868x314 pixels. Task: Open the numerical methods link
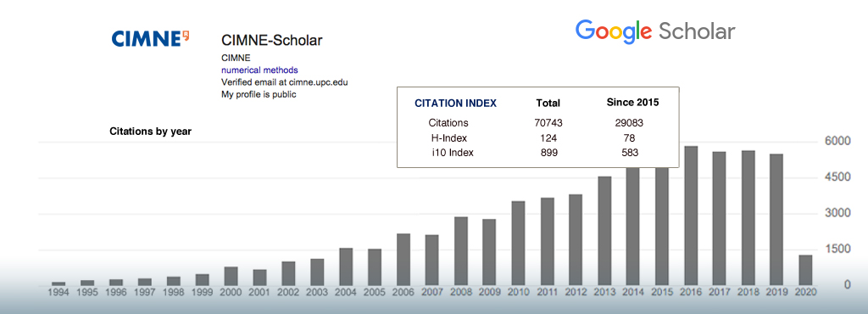(259, 70)
